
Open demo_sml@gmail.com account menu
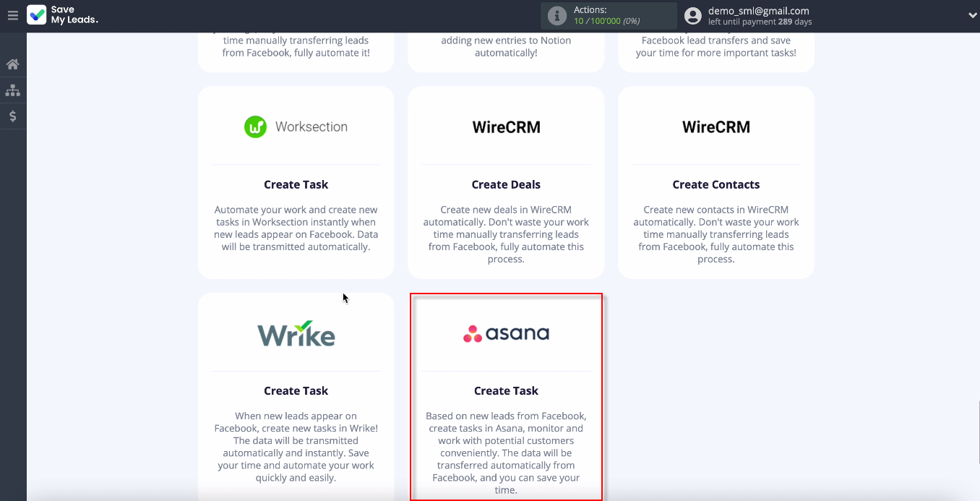pos(758,11)
